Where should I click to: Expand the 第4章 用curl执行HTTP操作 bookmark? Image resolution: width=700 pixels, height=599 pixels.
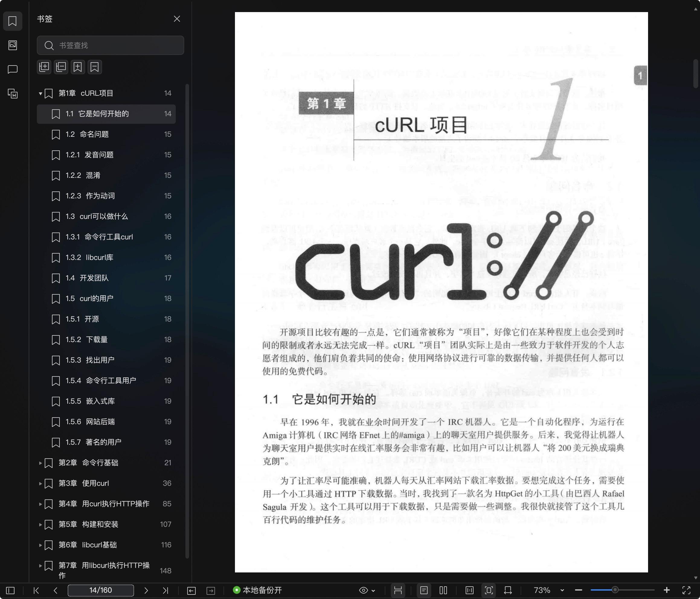tap(40, 504)
